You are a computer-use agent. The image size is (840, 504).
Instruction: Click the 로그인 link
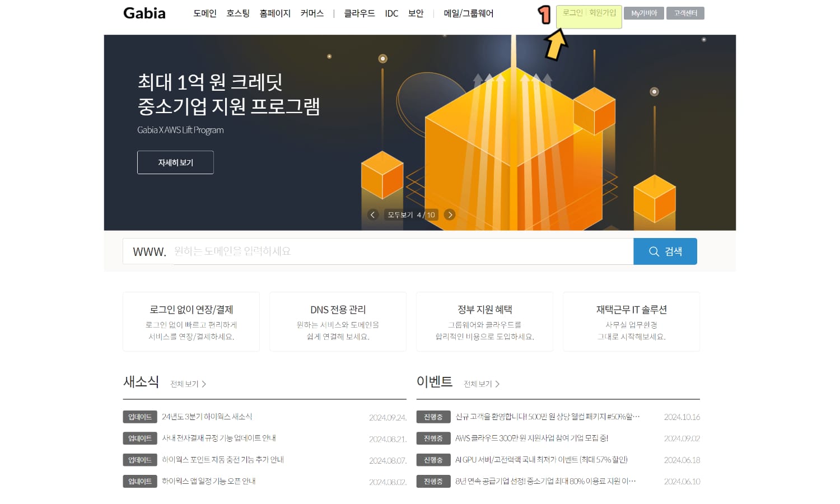point(572,12)
